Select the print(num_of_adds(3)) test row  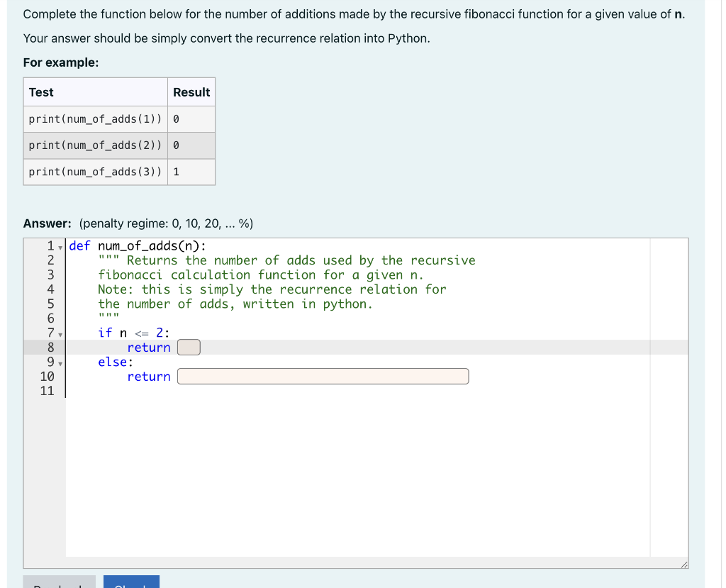(94, 171)
